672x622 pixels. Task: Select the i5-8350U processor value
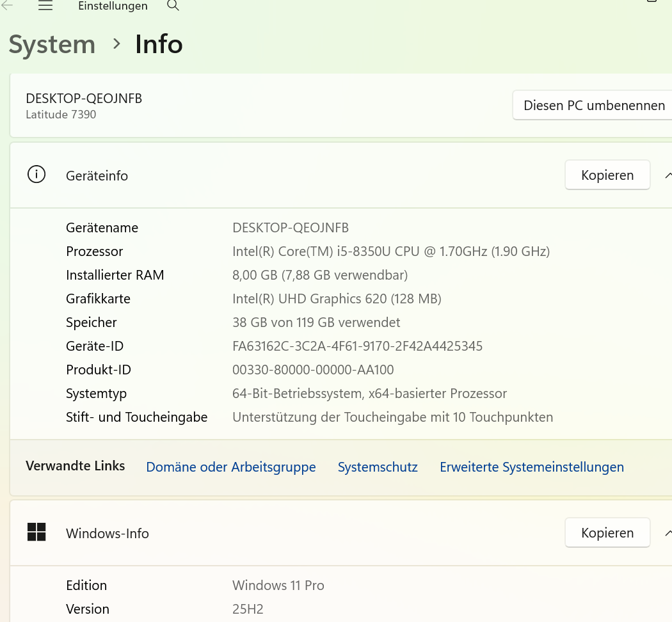tap(391, 251)
